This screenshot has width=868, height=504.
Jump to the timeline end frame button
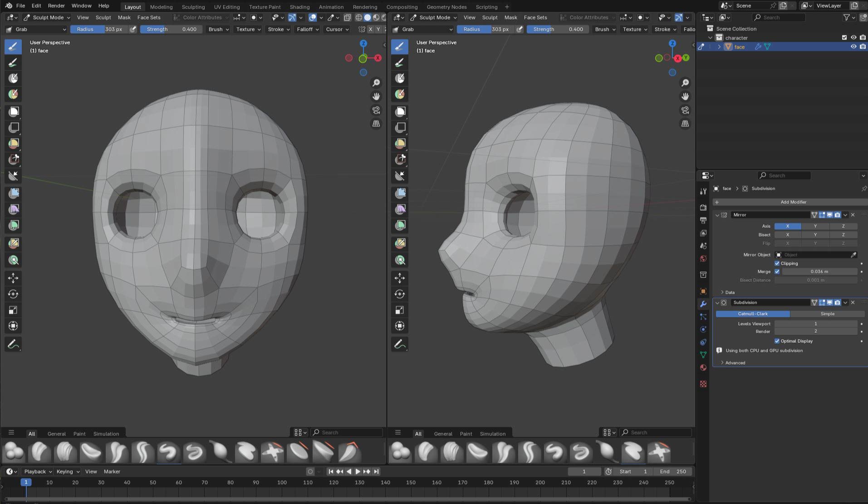[376, 471]
